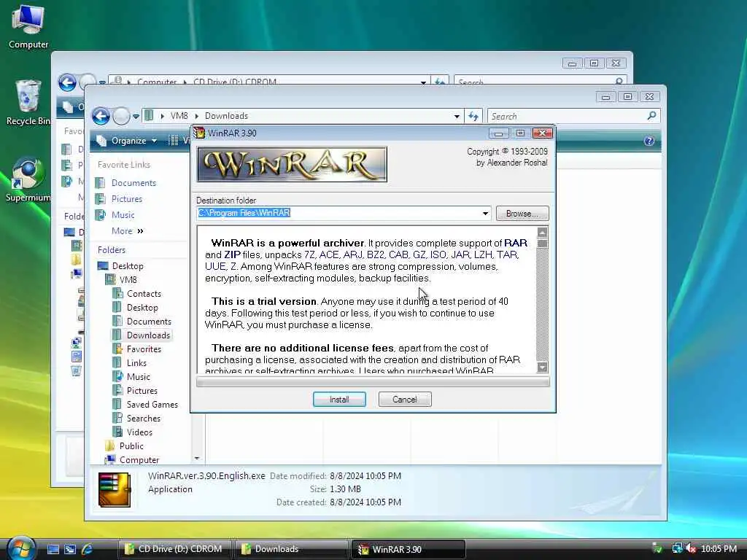Click the Windows Start orb
This screenshot has height=560, width=747.
[x=21, y=548]
